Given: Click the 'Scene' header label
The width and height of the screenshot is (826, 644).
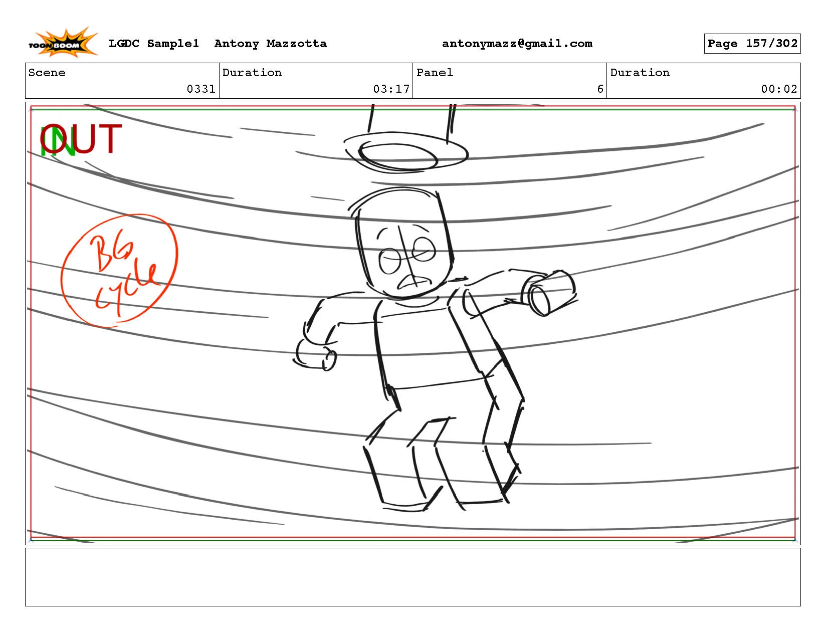Looking at the screenshot, I should 47,73.
